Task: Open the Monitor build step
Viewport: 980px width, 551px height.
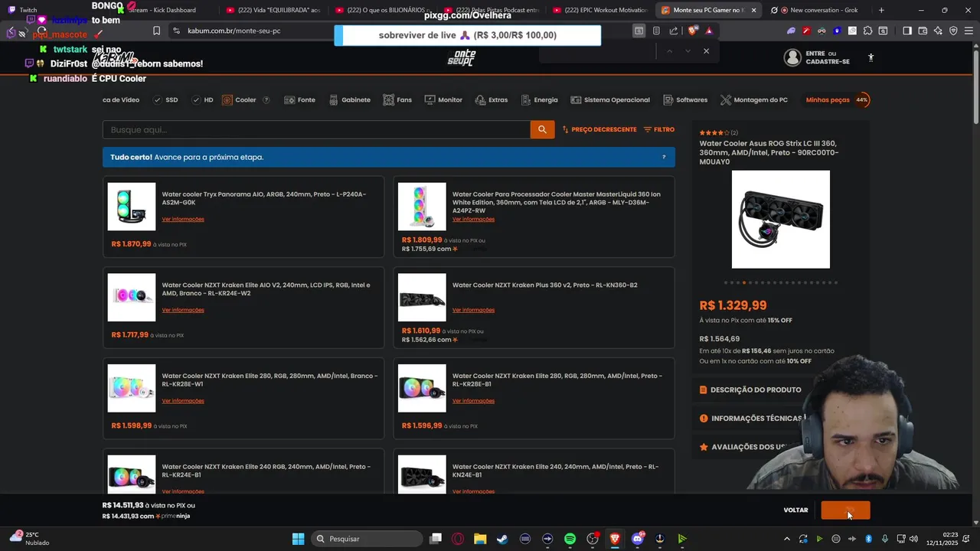Action: coord(443,100)
